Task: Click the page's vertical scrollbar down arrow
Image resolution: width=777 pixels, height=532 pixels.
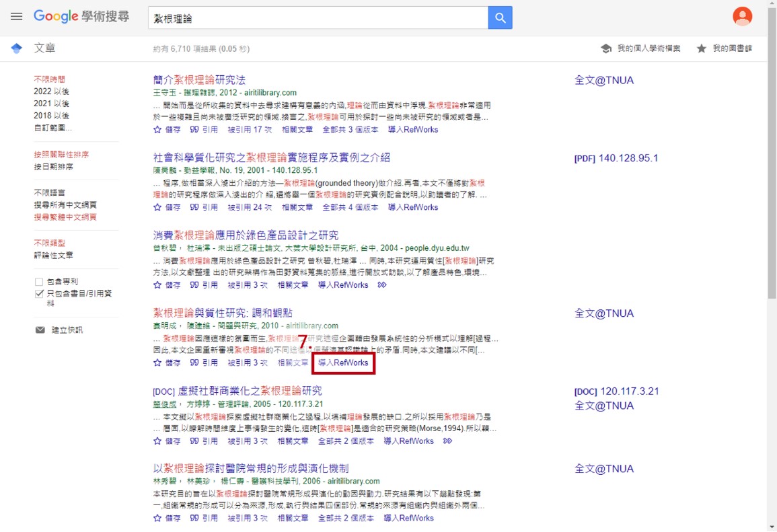Action: [772, 526]
